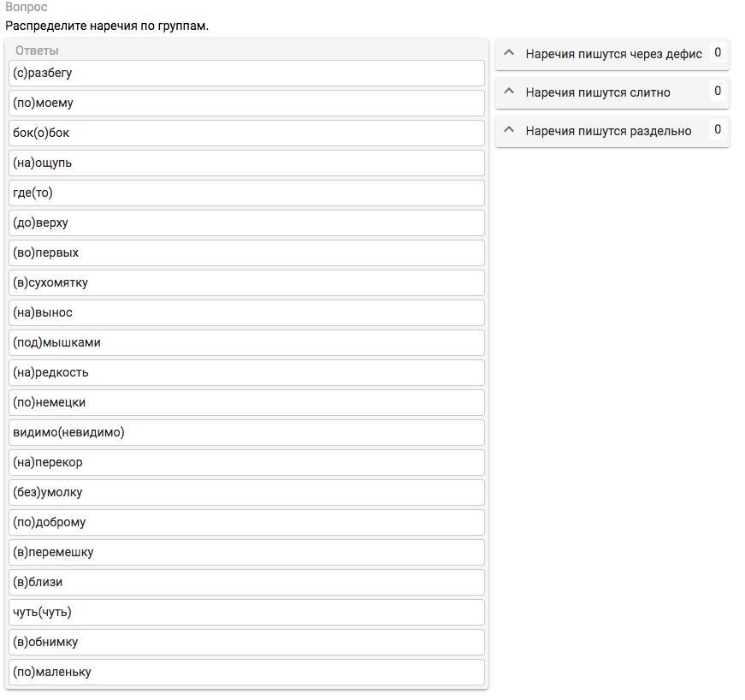Select the '(без)умолку' answer item
The height and width of the screenshot is (700, 745).
pyautogui.click(x=246, y=492)
